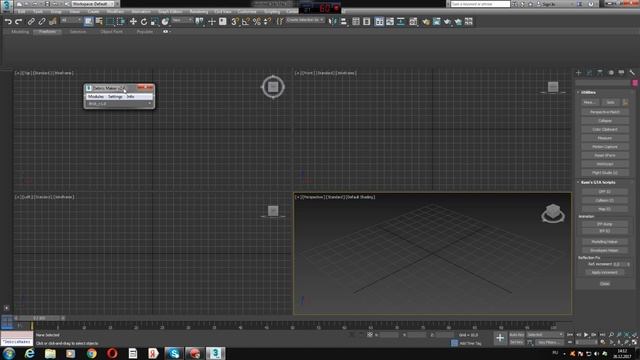Click the Go to Start playback button
Image resolution: width=640 pixels, height=360 pixels.
pos(570,335)
